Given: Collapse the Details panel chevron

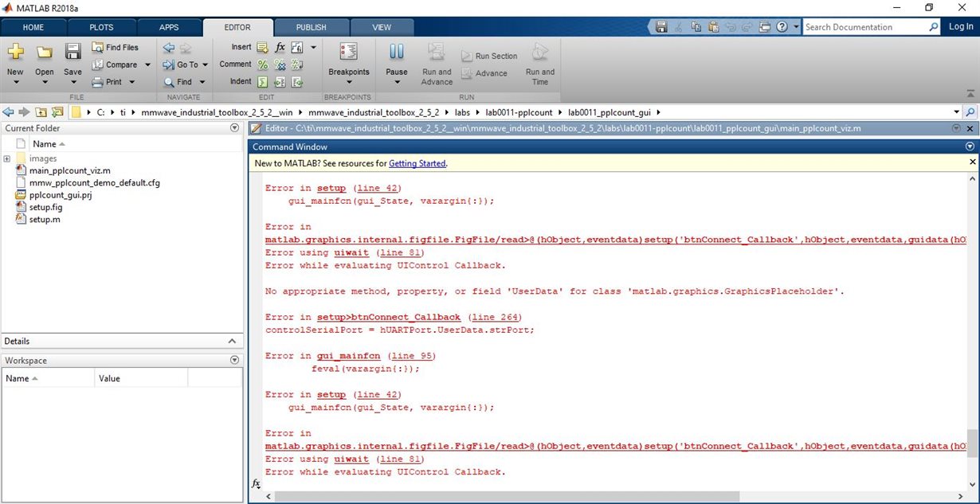Looking at the screenshot, I should click(233, 341).
